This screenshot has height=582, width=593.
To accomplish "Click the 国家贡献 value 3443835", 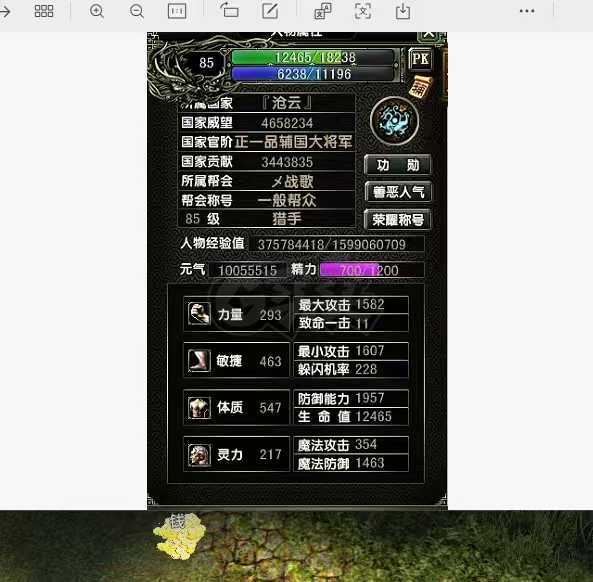I will (x=287, y=162).
